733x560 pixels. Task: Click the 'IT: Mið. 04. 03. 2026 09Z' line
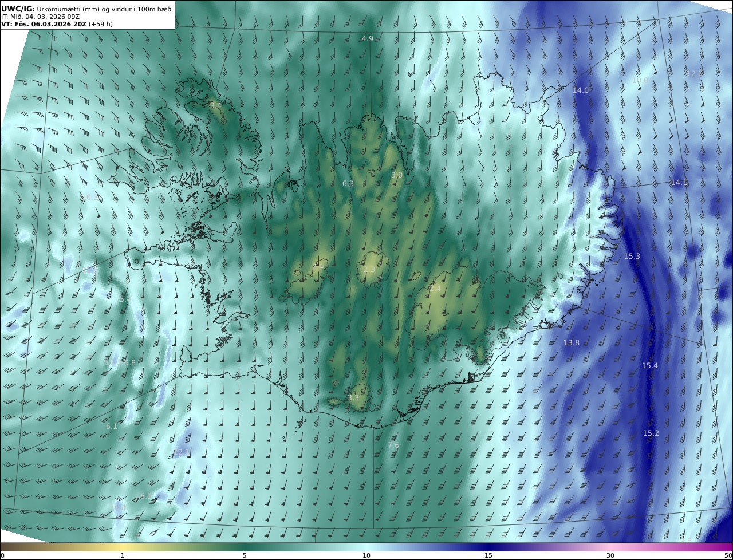tap(40, 17)
